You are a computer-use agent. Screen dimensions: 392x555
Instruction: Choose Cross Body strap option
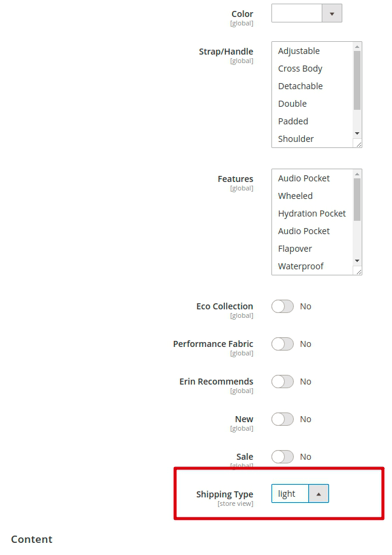pos(300,69)
